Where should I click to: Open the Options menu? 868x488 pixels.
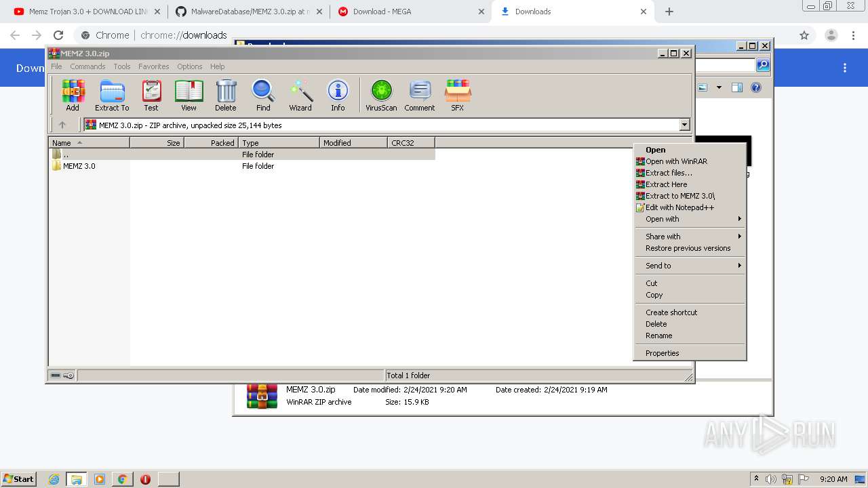pyautogui.click(x=190, y=66)
